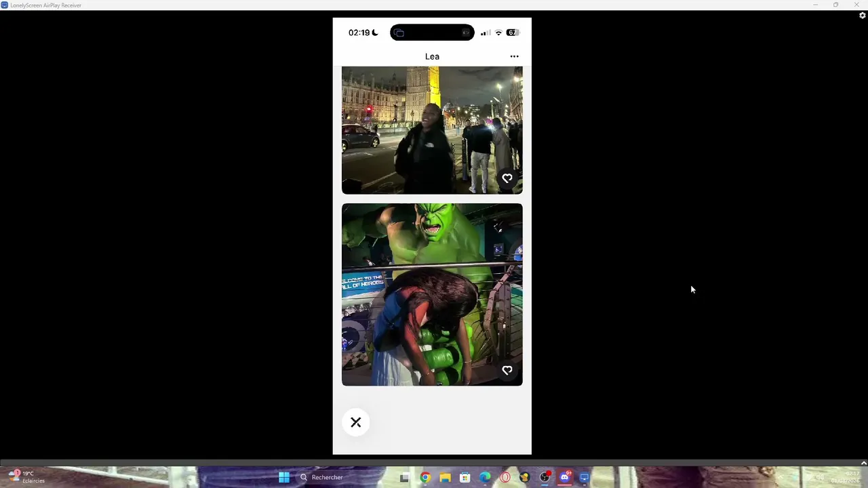Image resolution: width=868 pixels, height=488 pixels.
Task: Like the Hulk statue photo with heart icon
Action: 507,370
